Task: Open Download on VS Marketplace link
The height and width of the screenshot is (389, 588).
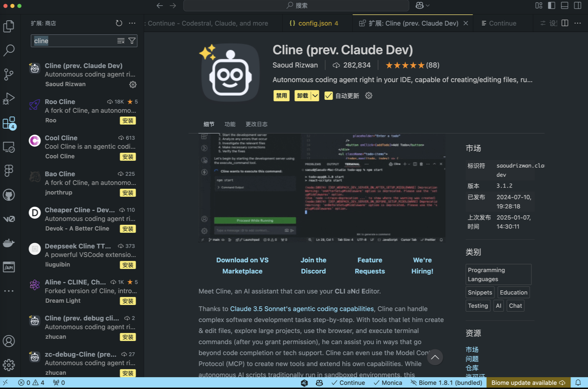Action: click(x=242, y=266)
